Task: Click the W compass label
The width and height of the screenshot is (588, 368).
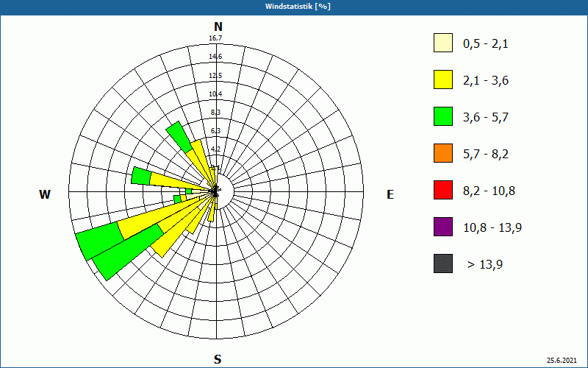Action: [45, 194]
